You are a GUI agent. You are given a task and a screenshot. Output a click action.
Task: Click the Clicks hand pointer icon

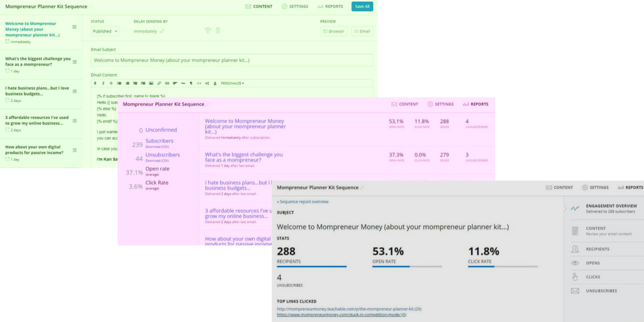click(575, 277)
